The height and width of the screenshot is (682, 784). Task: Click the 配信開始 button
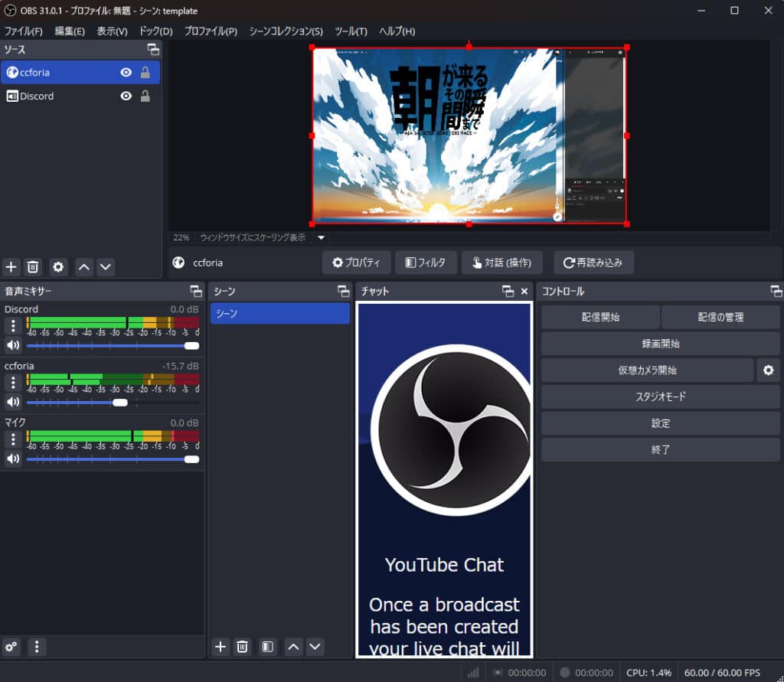pos(600,317)
